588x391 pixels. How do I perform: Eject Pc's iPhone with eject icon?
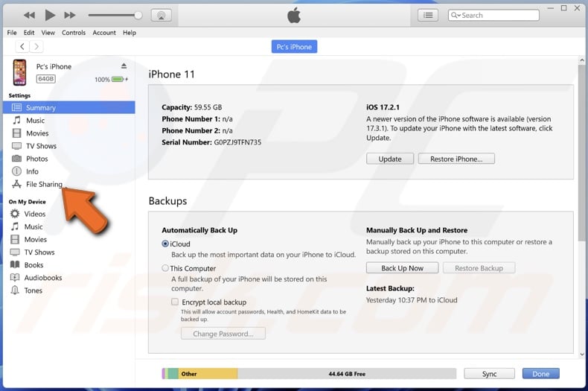click(124, 66)
